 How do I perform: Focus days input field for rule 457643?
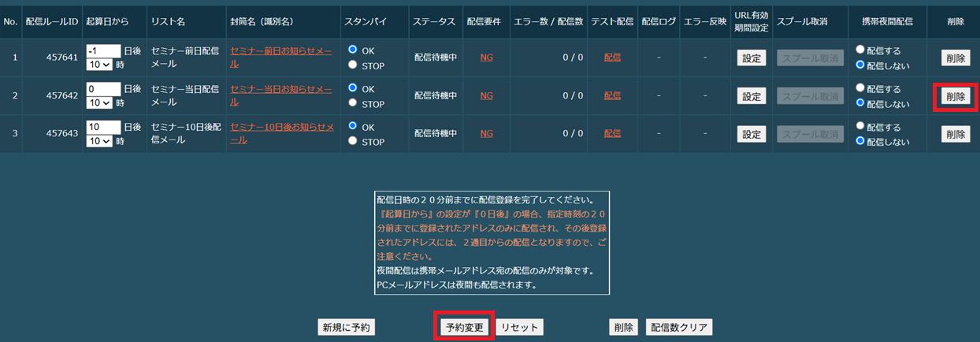[103, 127]
